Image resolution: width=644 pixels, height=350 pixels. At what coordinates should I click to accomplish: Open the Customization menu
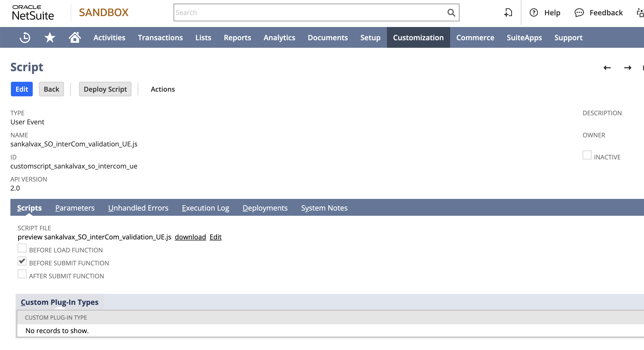pos(418,38)
